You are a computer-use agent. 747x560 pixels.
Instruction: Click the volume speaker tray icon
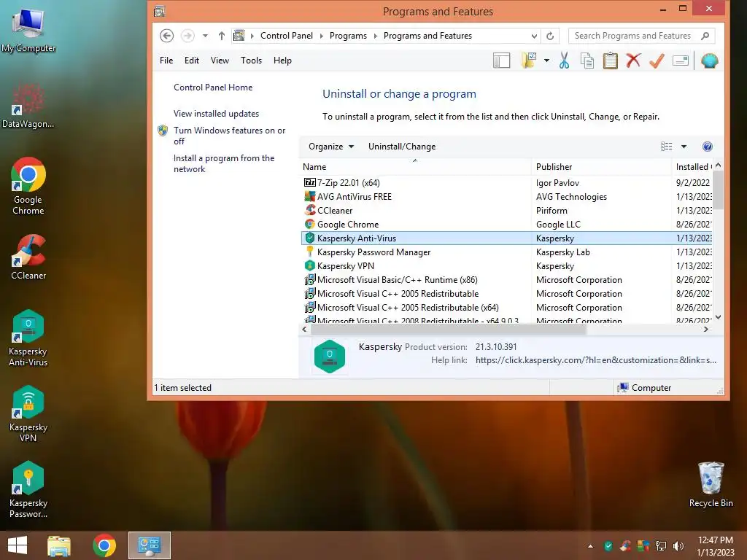click(678, 546)
